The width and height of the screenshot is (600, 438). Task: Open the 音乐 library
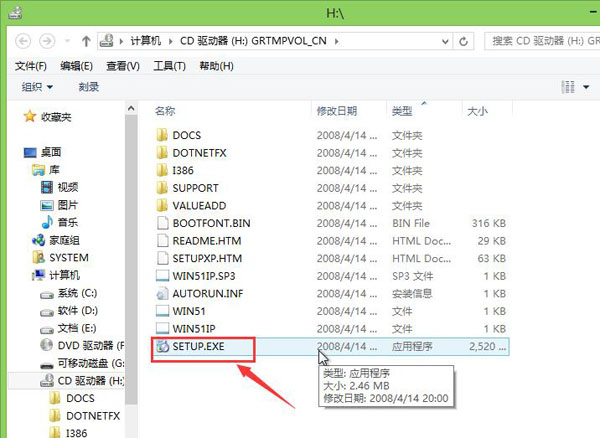pos(68,223)
